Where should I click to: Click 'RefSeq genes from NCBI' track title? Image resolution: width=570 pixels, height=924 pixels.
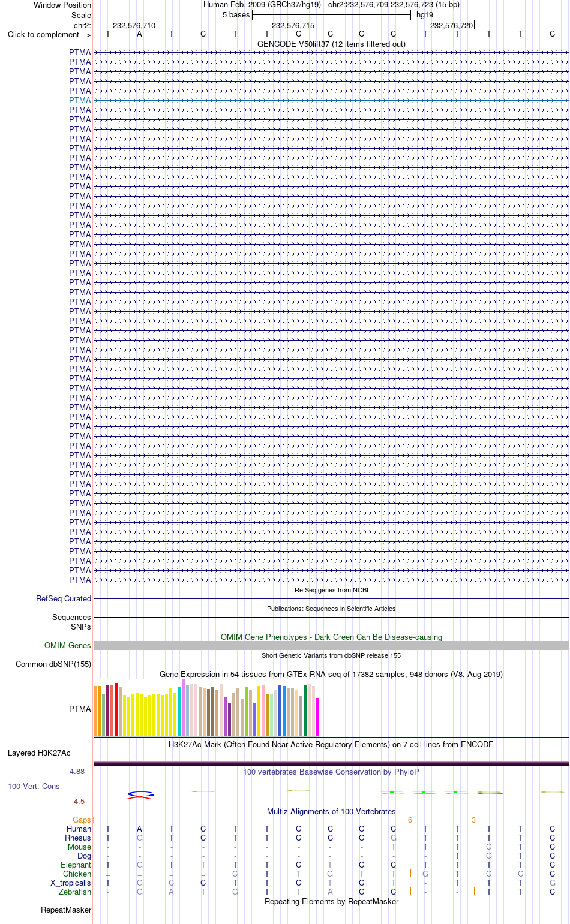click(x=331, y=590)
